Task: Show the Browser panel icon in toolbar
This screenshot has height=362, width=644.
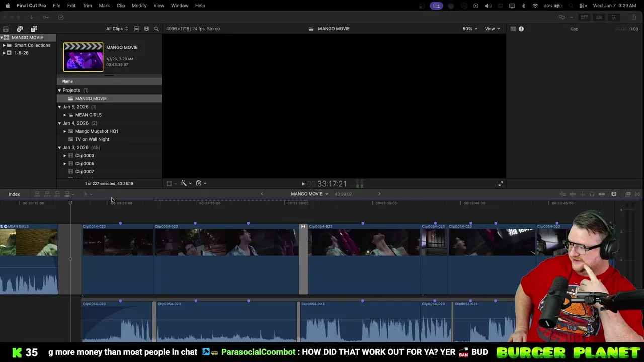Action: coord(584,17)
